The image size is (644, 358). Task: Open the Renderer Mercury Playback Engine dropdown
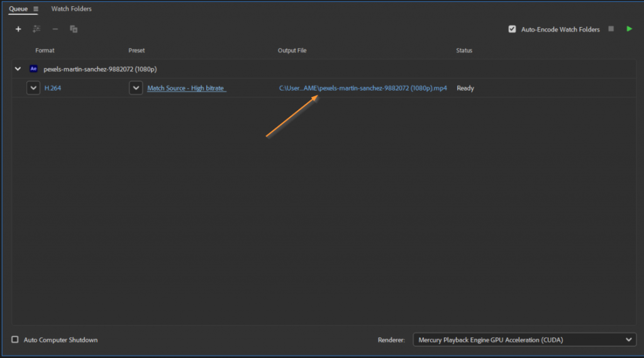click(525, 340)
